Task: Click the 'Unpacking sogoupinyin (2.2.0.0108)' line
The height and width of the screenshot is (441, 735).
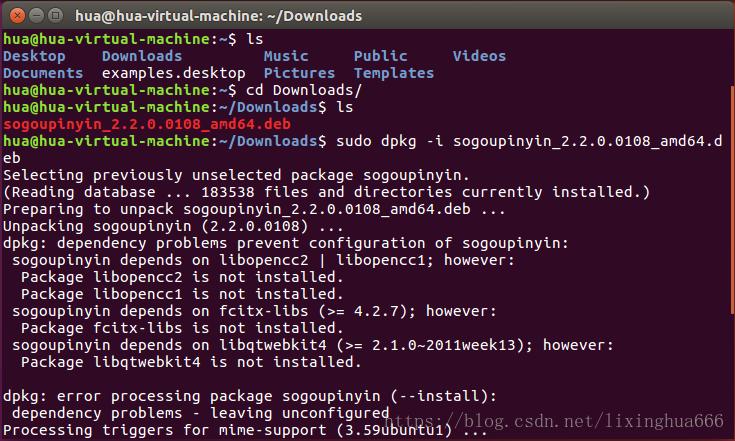Action: (x=173, y=226)
